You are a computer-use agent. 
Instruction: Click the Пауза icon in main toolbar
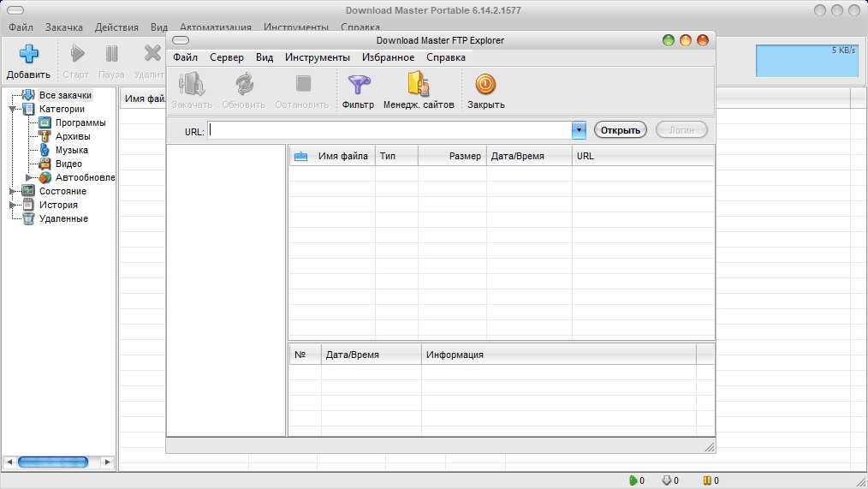click(111, 54)
